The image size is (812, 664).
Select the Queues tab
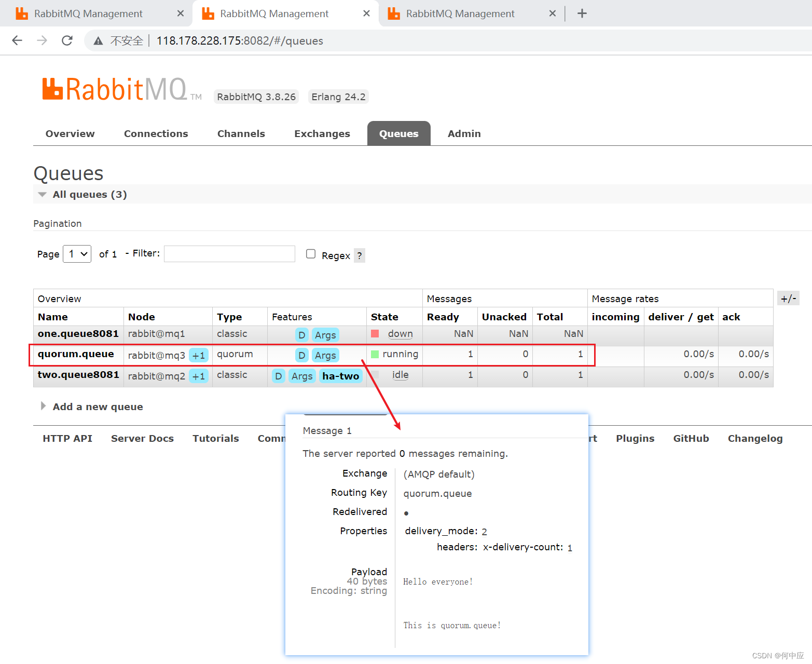tap(398, 133)
